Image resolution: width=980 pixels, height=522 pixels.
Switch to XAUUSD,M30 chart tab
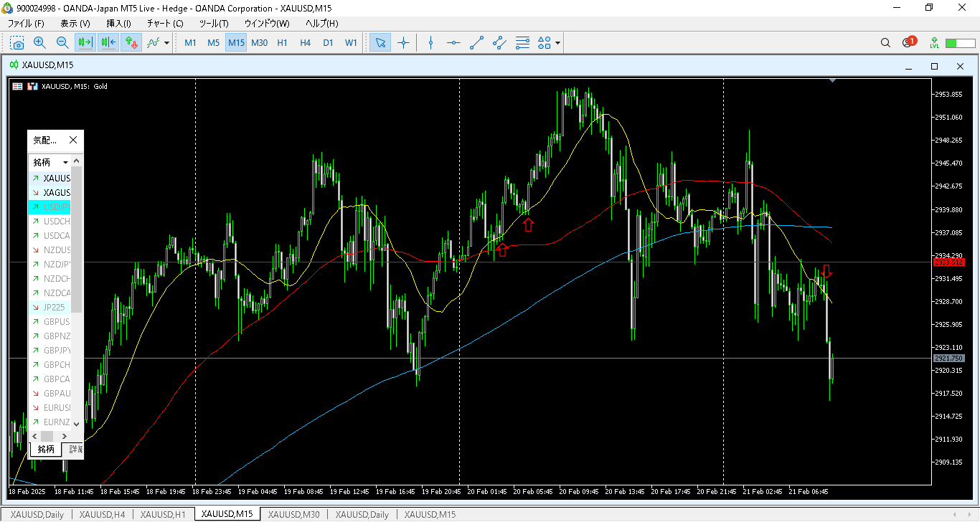pos(293,514)
